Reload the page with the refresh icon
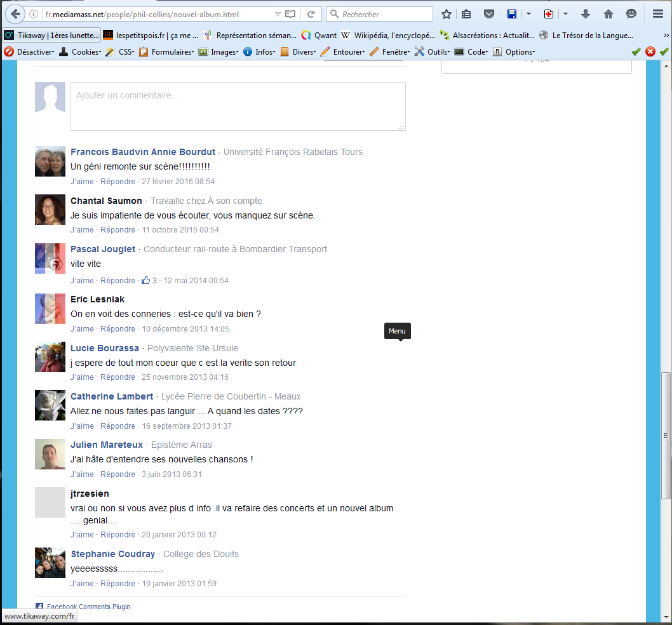 (311, 14)
